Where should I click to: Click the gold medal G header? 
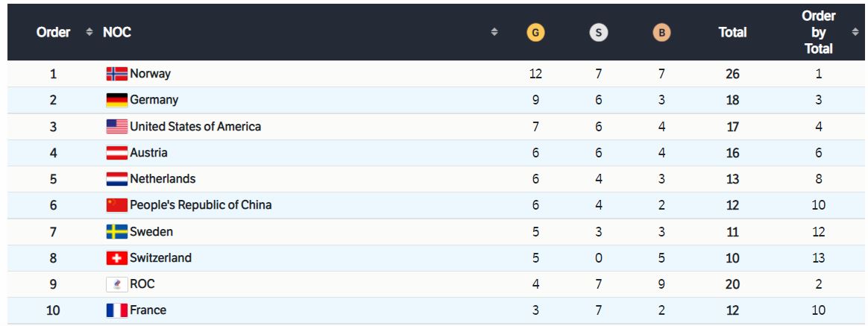pos(535,33)
